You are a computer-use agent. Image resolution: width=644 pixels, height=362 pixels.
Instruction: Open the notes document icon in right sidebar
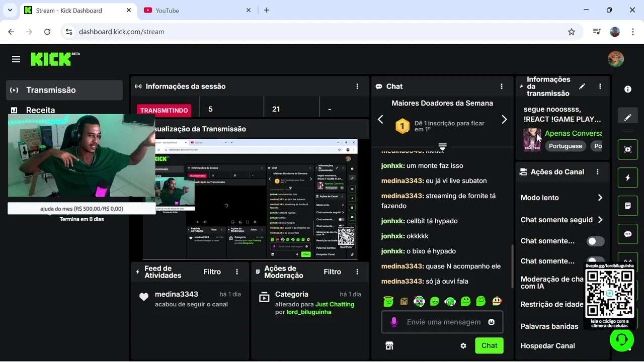(x=628, y=206)
